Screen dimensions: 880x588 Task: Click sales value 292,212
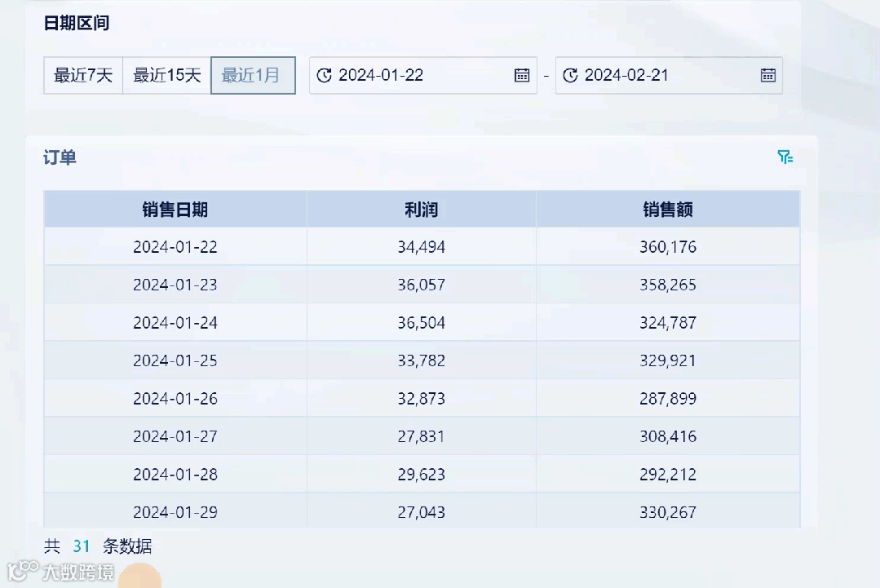click(668, 475)
